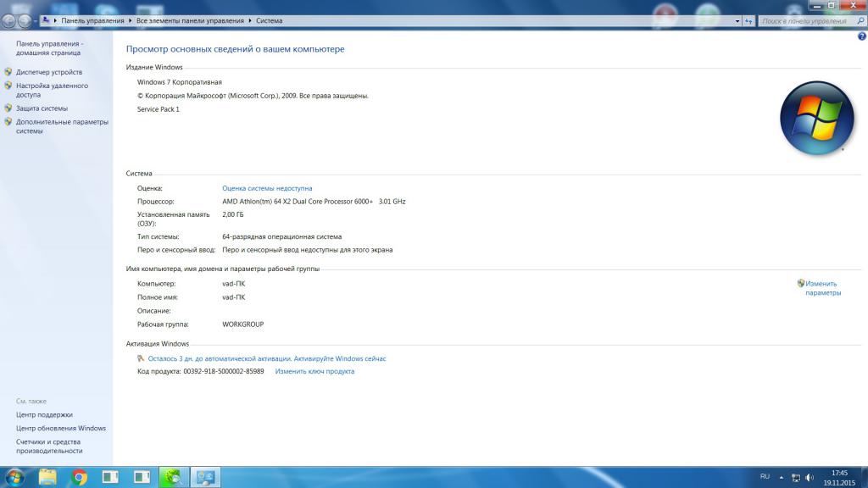Click shield icon next to Изменить параметры
Image resolution: width=868 pixels, height=488 pixels.
pos(800,283)
